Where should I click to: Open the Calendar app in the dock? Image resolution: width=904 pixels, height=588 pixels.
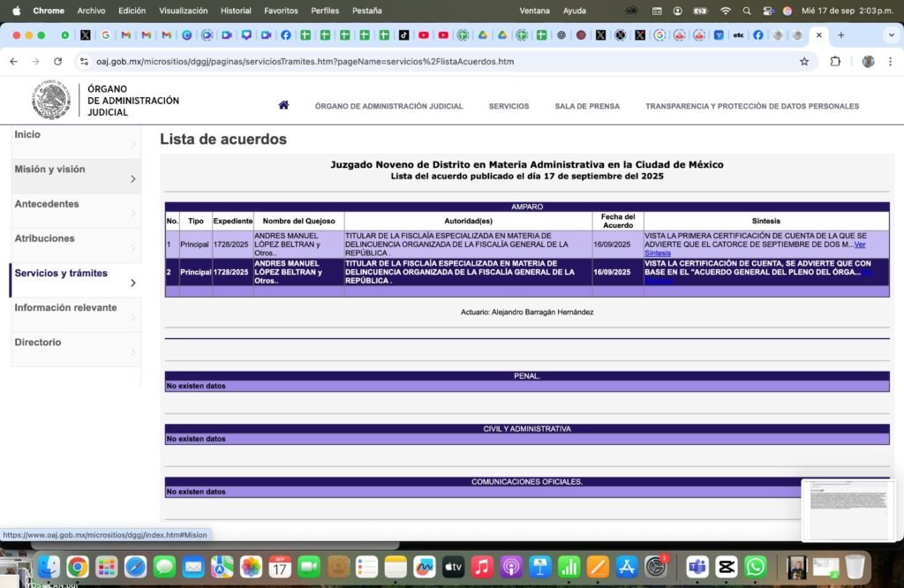[x=280, y=567]
